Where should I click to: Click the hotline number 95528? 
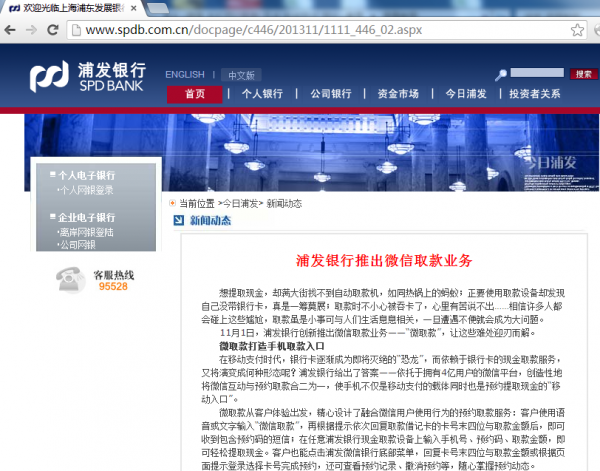click(113, 287)
